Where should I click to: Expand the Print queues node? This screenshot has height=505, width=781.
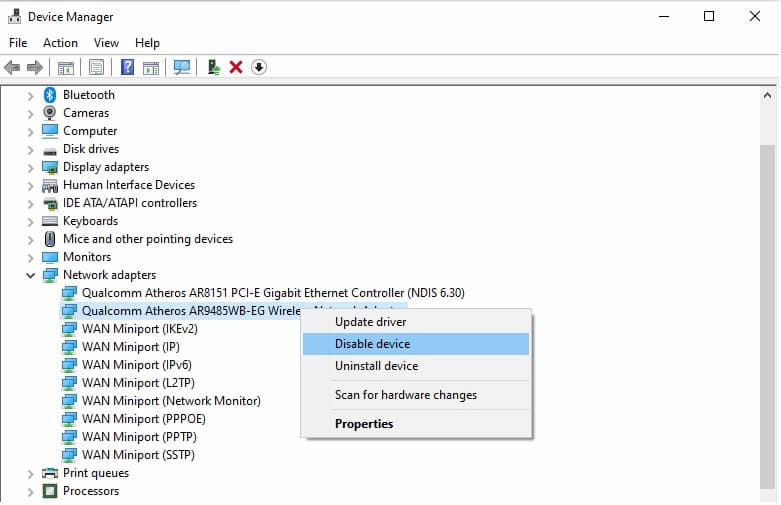pos(30,474)
